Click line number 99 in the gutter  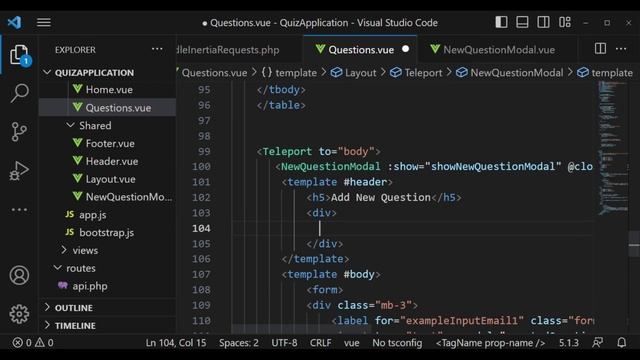point(204,151)
